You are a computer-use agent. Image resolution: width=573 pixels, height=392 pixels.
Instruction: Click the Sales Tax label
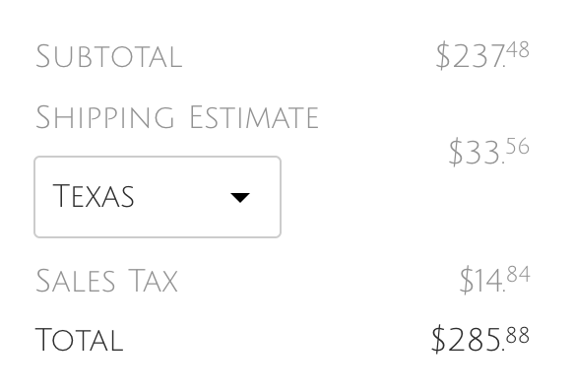(x=106, y=281)
